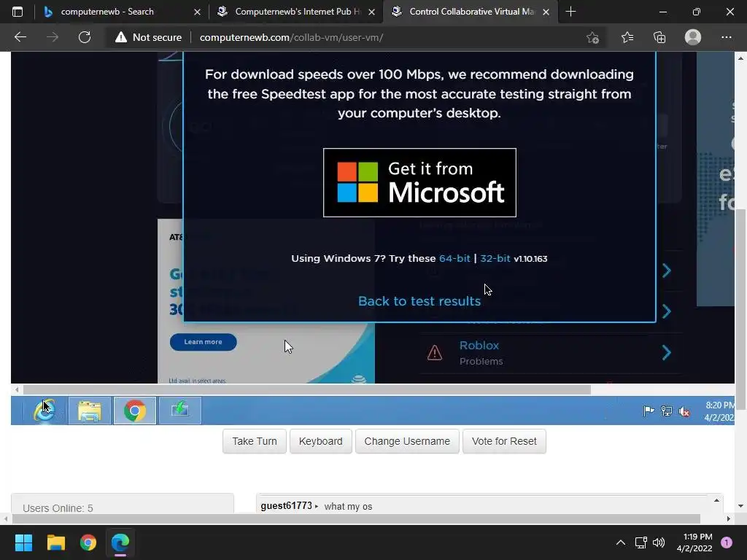Open the notification badge showing 1
Viewport: 747px width, 560px height.
727,542
